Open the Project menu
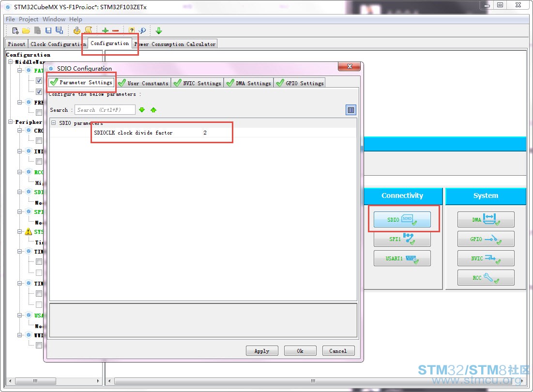The image size is (533, 392). tap(29, 19)
